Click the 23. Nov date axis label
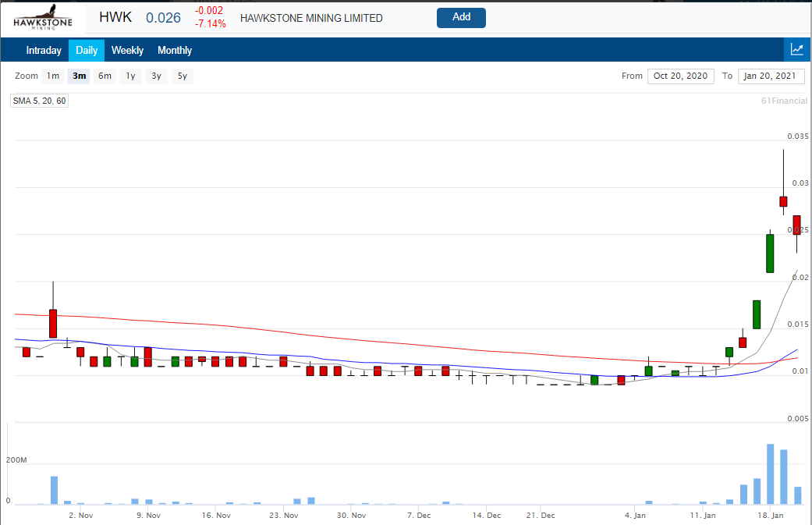 [284, 515]
